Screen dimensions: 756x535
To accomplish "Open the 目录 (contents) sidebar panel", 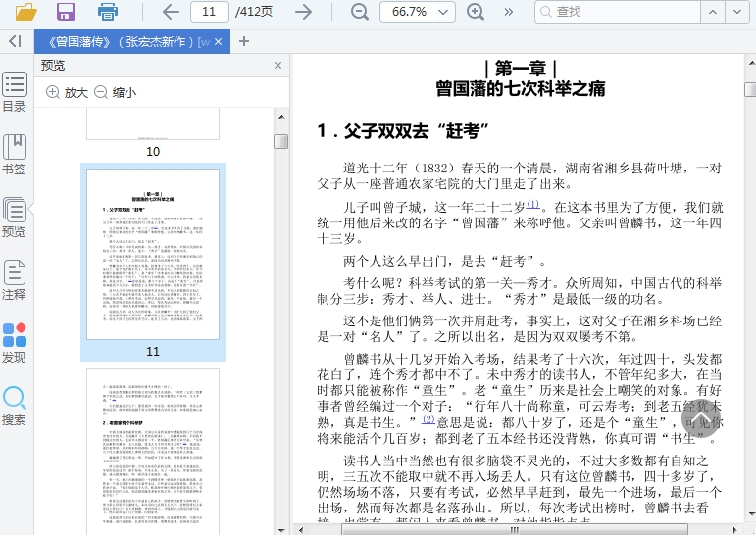I will (14, 92).
